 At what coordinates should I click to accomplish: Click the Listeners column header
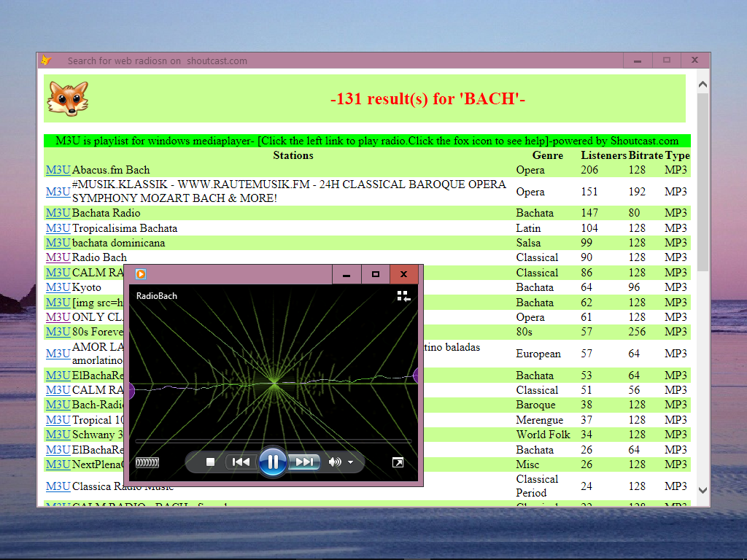point(603,155)
